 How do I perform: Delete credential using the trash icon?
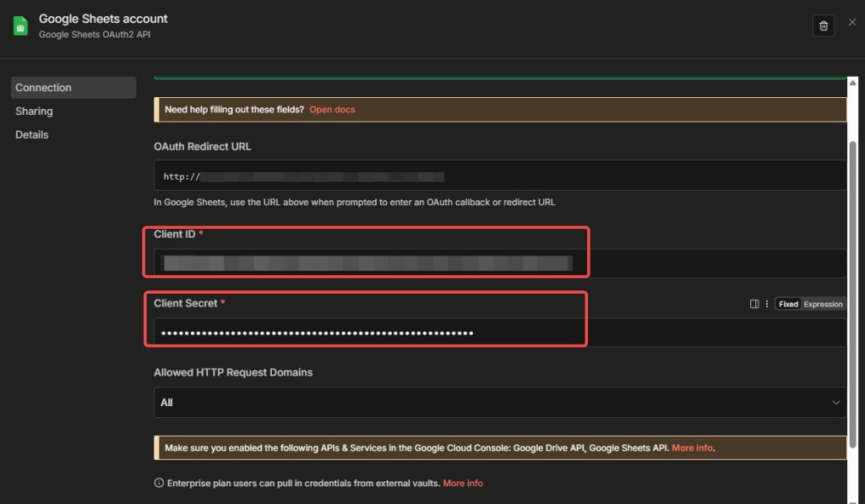point(823,25)
